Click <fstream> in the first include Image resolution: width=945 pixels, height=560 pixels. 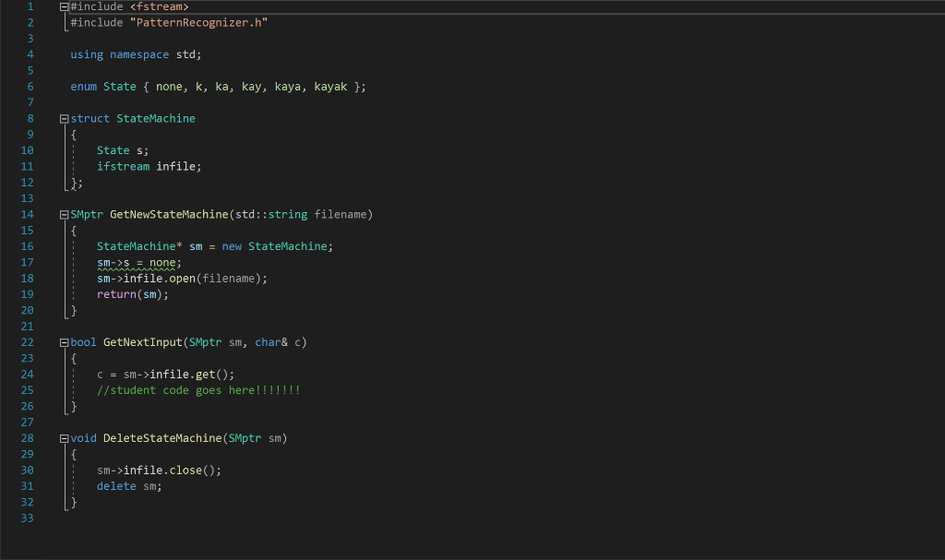159,6
